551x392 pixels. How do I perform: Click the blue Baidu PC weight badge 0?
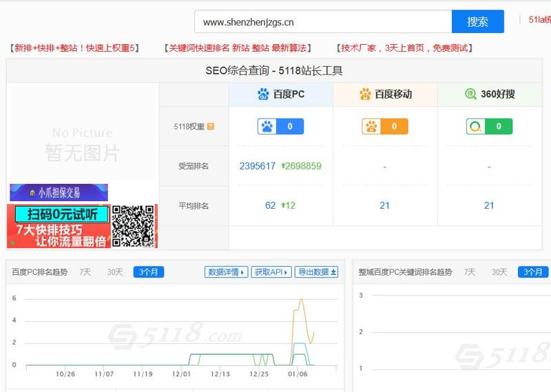[280, 127]
